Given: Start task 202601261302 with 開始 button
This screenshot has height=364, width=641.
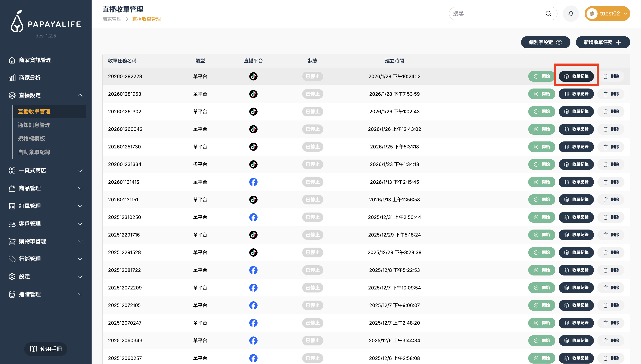Looking at the screenshot, I should pos(541,112).
